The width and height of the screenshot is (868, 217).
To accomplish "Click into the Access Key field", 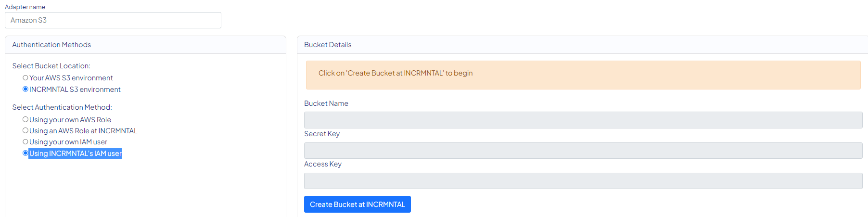I will (x=583, y=181).
